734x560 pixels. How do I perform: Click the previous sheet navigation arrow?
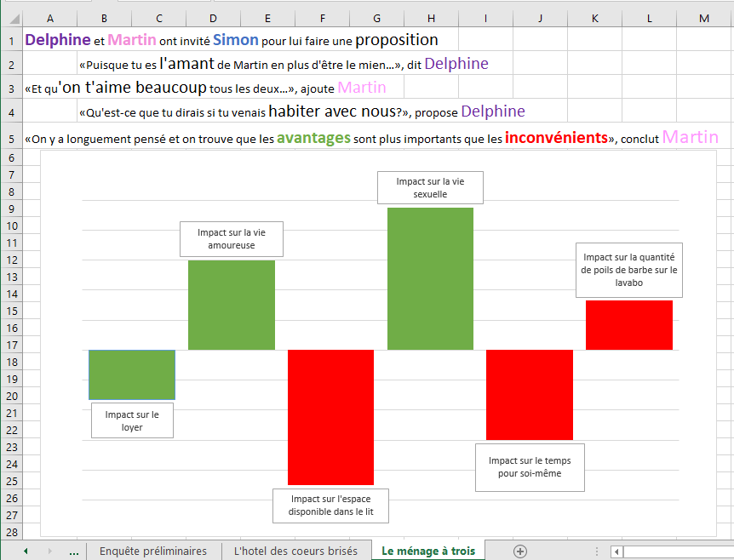pyautogui.click(x=26, y=551)
